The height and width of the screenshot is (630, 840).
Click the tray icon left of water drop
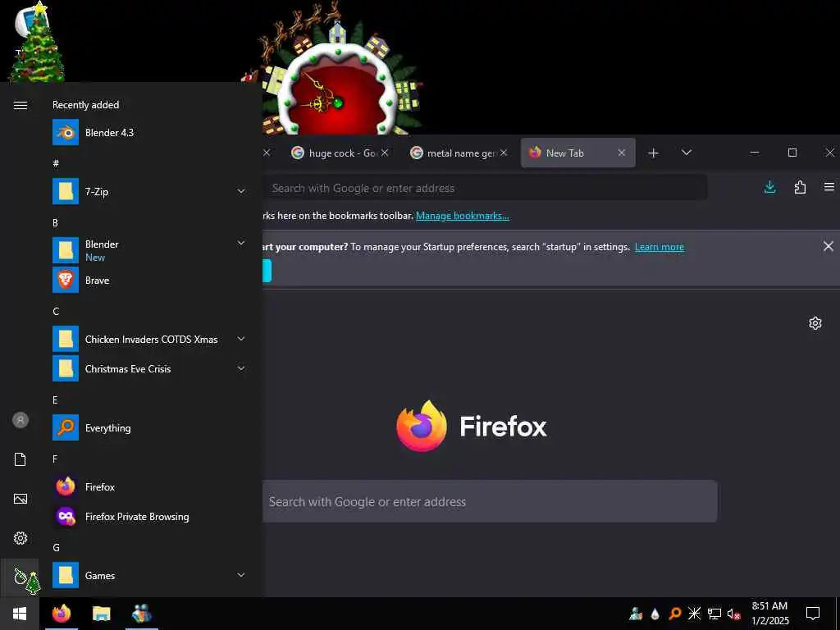pos(636,614)
